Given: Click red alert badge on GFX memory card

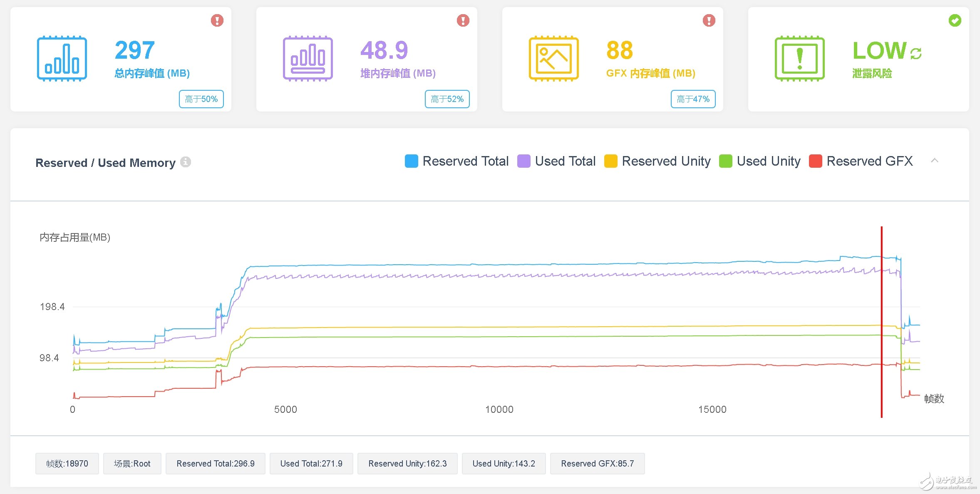Looking at the screenshot, I should point(709,20).
